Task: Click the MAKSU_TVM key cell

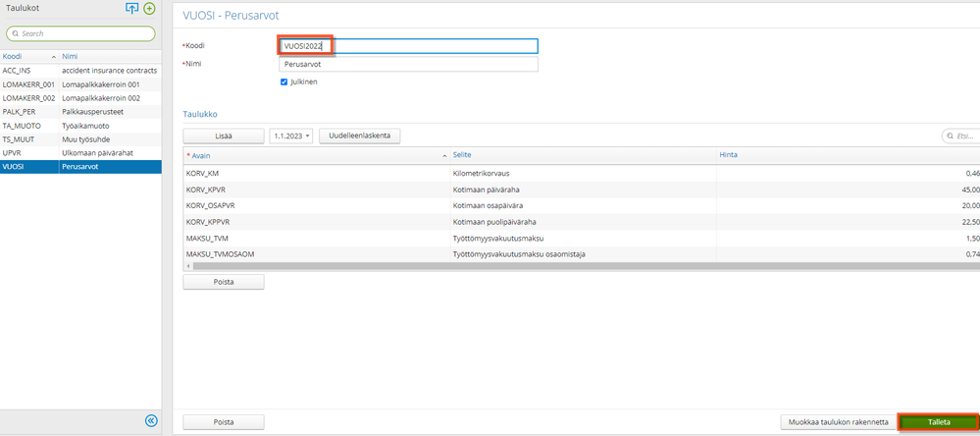Action: point(316,239)
